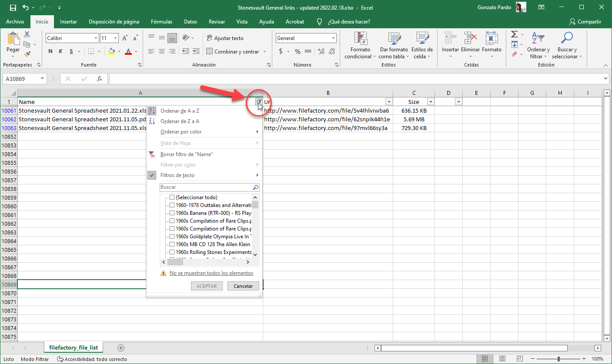Check 1960s MB CD 128 The Allen Klein box

coord(172,244)
